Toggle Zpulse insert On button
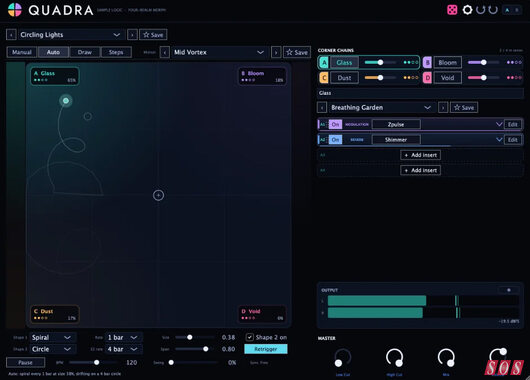Screen dimensions: 530x380 [335, 124]
